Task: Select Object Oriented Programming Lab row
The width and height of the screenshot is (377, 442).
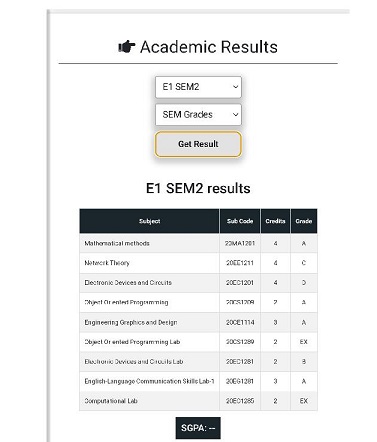Action: [198, 342]
